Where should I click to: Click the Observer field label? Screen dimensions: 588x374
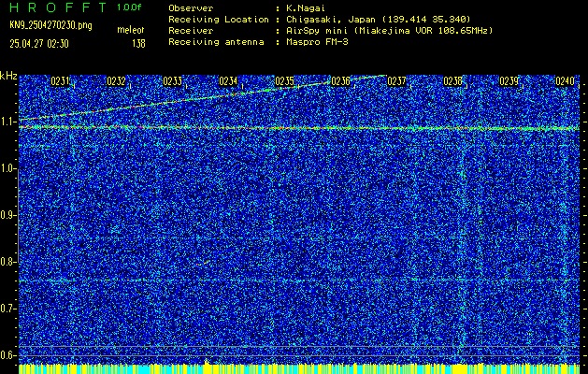191,8
